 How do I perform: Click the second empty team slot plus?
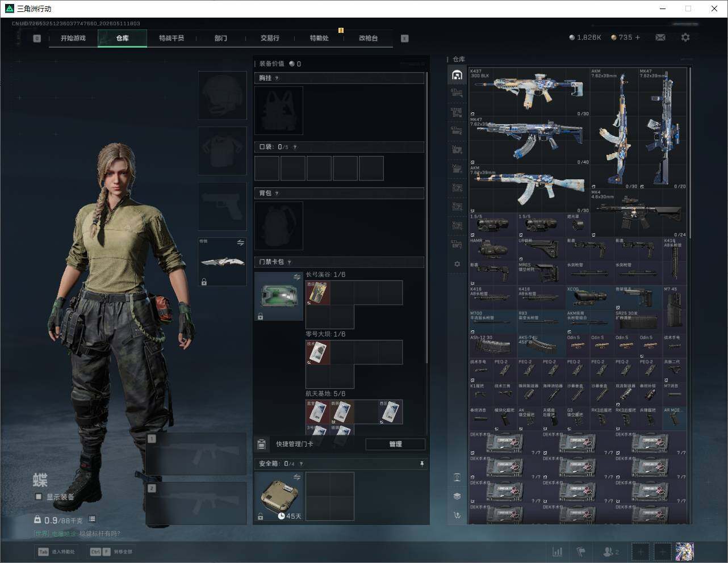(x=662, y=552)
